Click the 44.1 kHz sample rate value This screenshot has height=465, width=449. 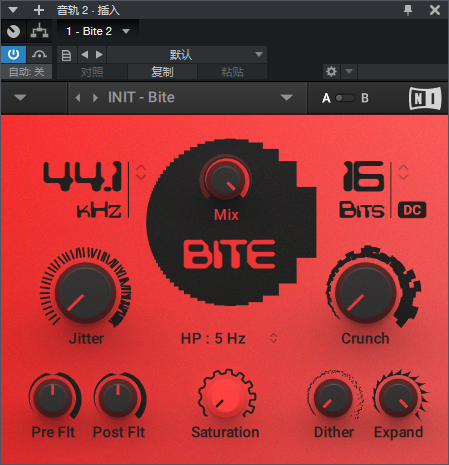tap(83, 177)
